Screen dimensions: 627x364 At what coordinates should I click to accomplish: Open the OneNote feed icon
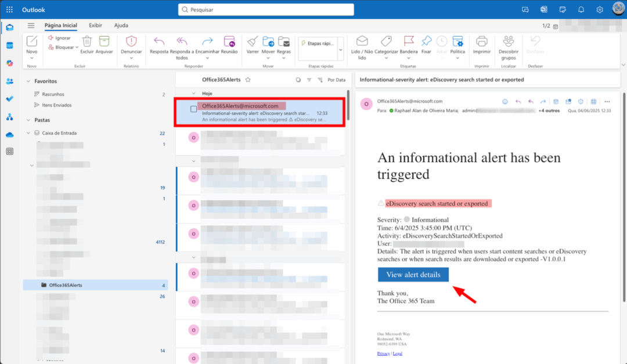[544, 10]
